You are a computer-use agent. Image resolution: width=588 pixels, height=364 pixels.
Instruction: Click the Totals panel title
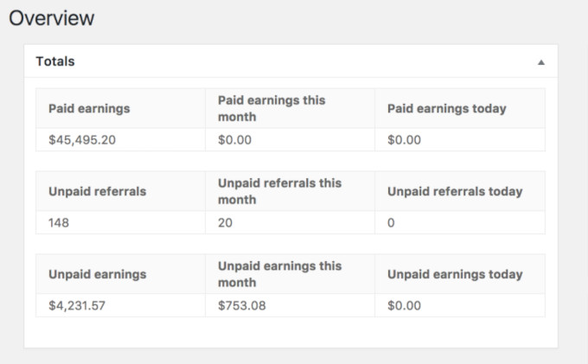[55, 62]
